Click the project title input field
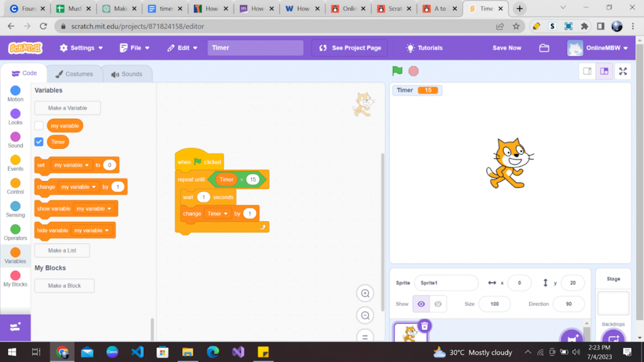This screenshot has width=644, height=362. point(255,47)
